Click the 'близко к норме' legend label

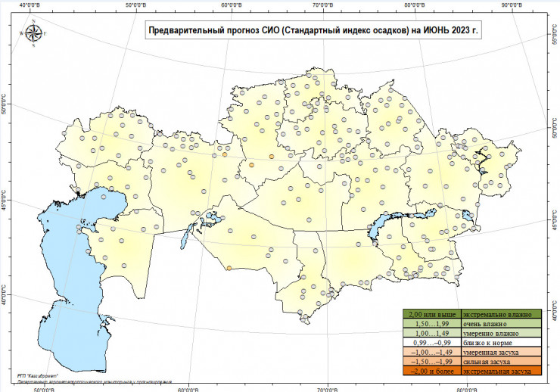pos(490,342)
